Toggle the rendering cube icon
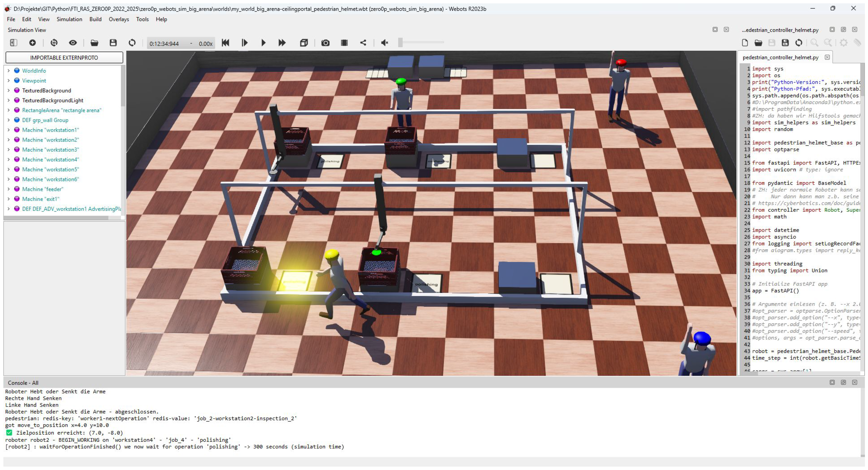Image resolution: width=868 pixels, height=470 pixels. coord(304,43)
